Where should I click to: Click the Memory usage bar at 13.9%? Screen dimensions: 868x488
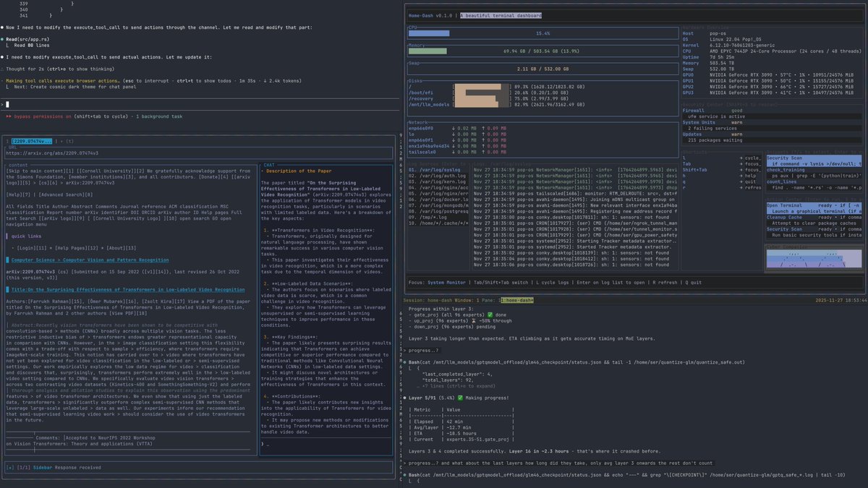click(542, 51)
